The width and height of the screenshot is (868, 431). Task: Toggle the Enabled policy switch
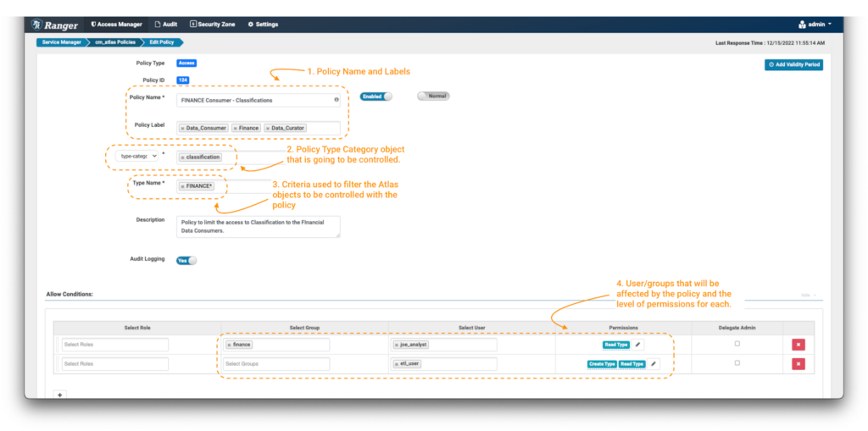pos(376,97)
